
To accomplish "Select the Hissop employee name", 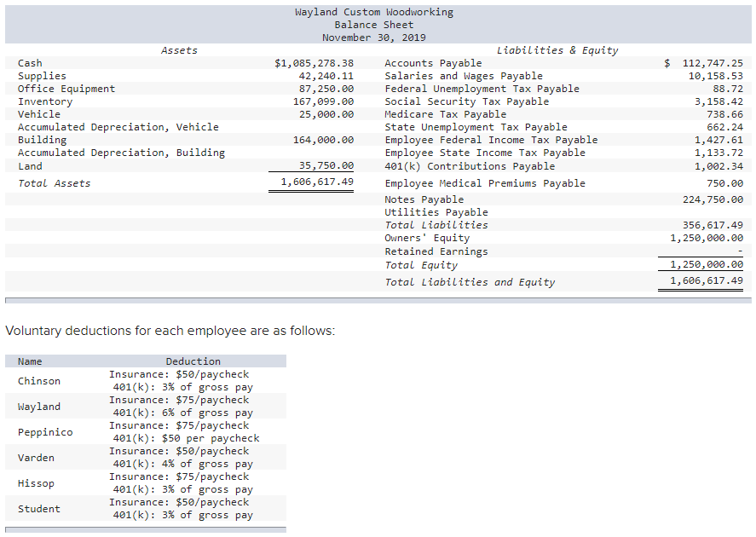I will pyautogui.click(x=36, y=483).
